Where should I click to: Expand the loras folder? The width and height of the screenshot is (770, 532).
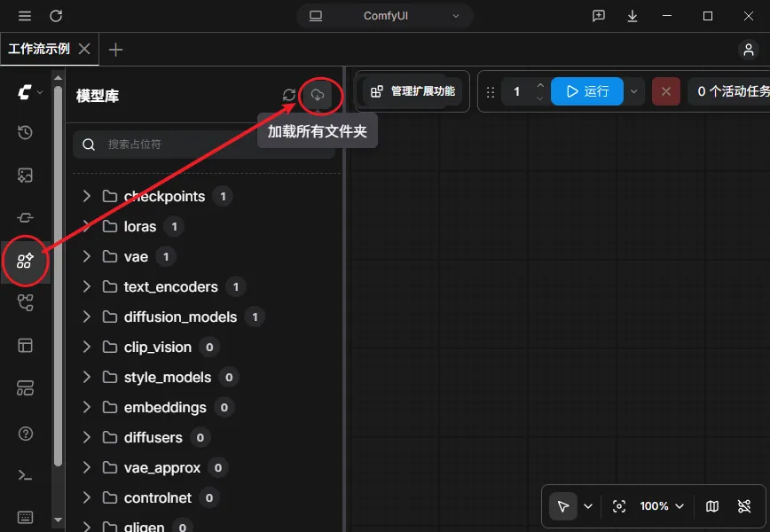(86, 226)
